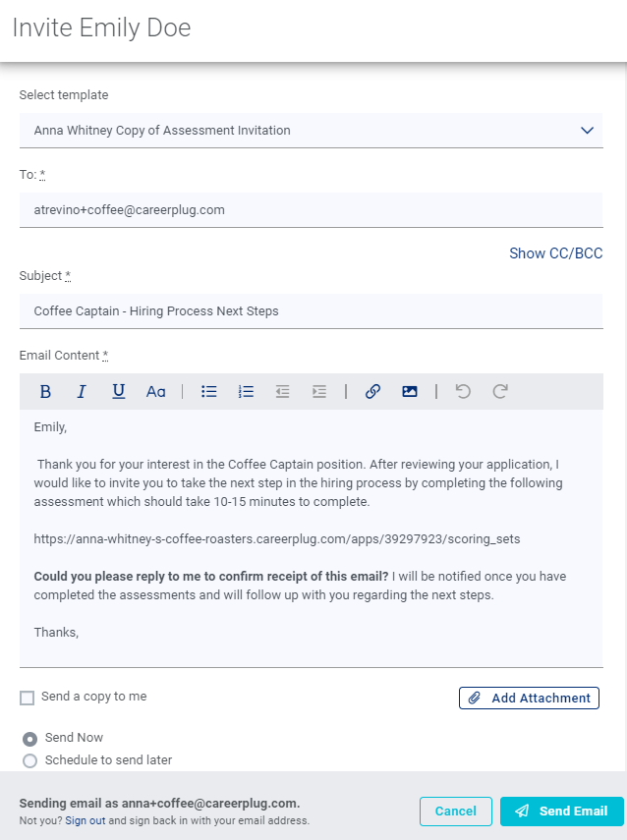
Task: Show the CC and BCC fields
Action: tap(555, 253)
